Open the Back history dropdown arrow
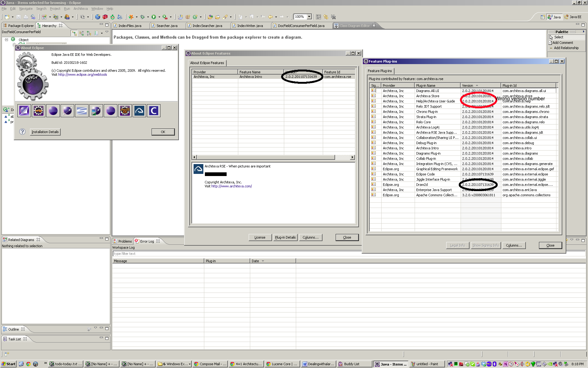The image size is (588, 368). tap(276, 17)
